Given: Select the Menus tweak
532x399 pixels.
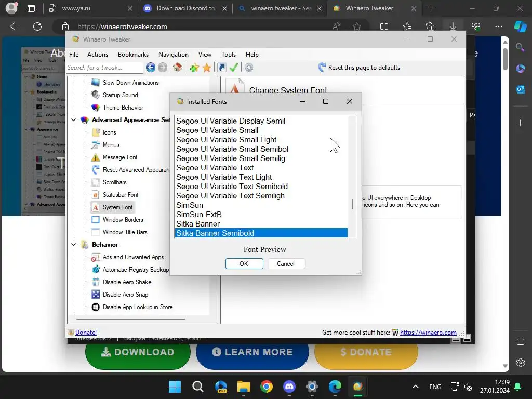Looking at the screenshot, I should pyautogui.click(x=111, y=145).
